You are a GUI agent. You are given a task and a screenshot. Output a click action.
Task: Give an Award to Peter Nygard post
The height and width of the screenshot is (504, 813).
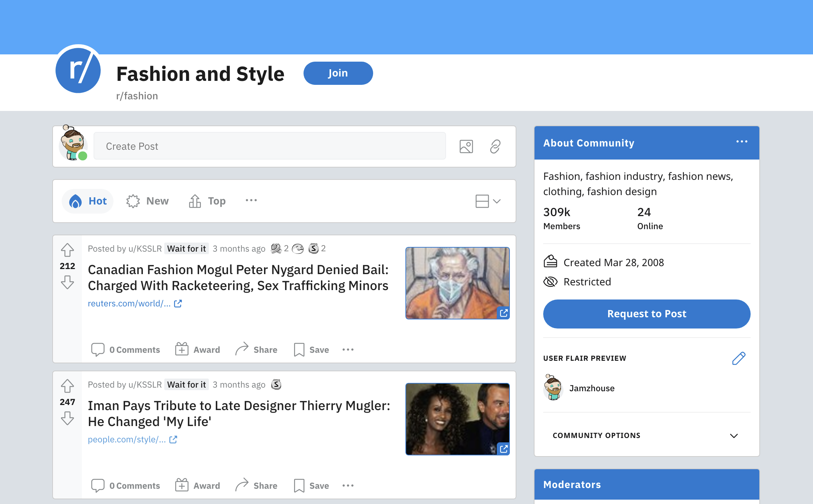point(198,350)
